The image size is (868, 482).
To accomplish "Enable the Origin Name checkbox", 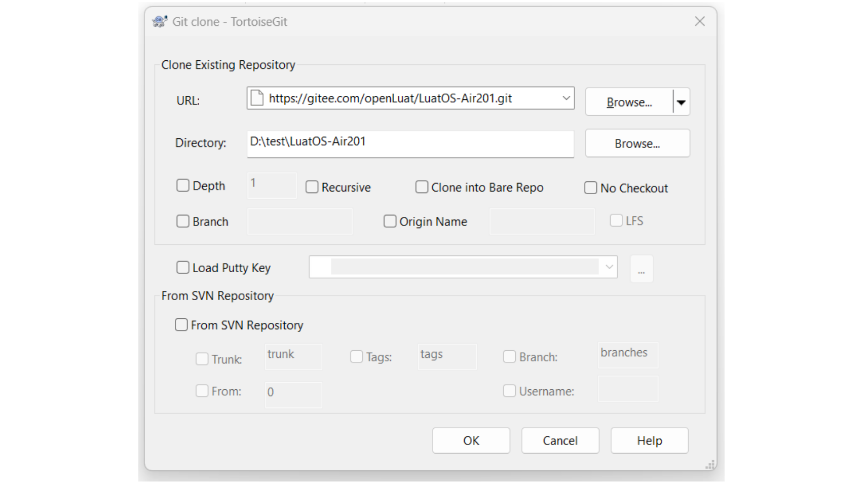I will [390, 221].
